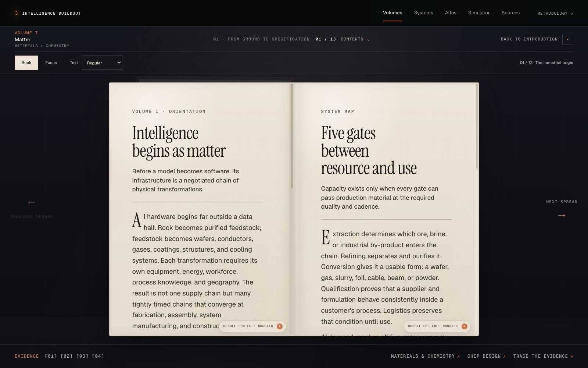Click the 'Intelligence begins as matter' heading
This screenshot has height=368, width=588.
click(179, 142)
